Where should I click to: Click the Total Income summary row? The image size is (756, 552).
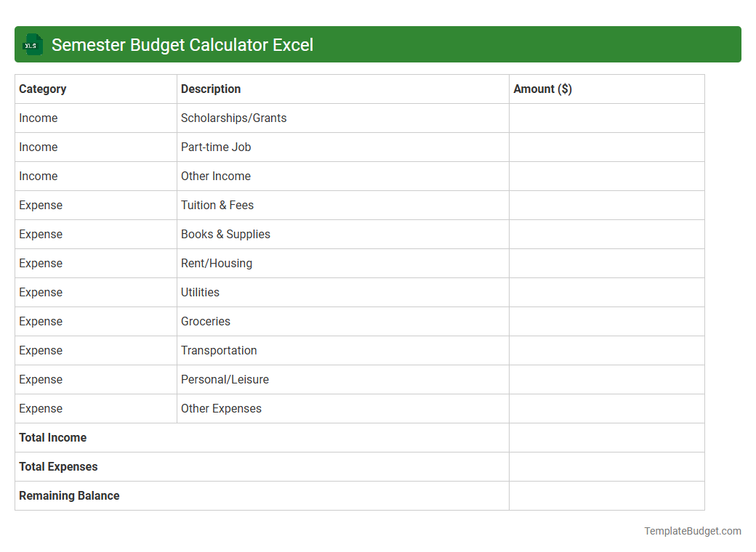52,437
